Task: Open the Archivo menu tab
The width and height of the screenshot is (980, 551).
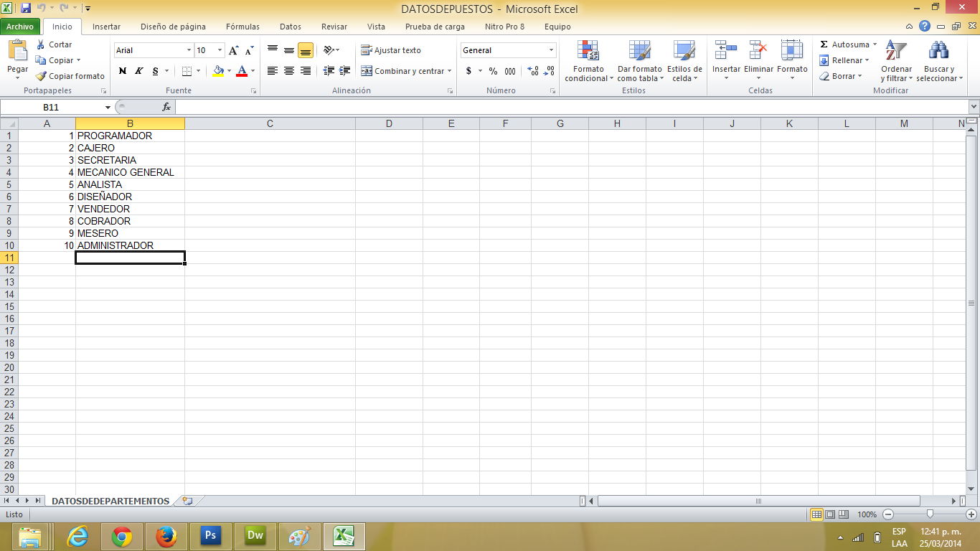Action: [20, 27]
